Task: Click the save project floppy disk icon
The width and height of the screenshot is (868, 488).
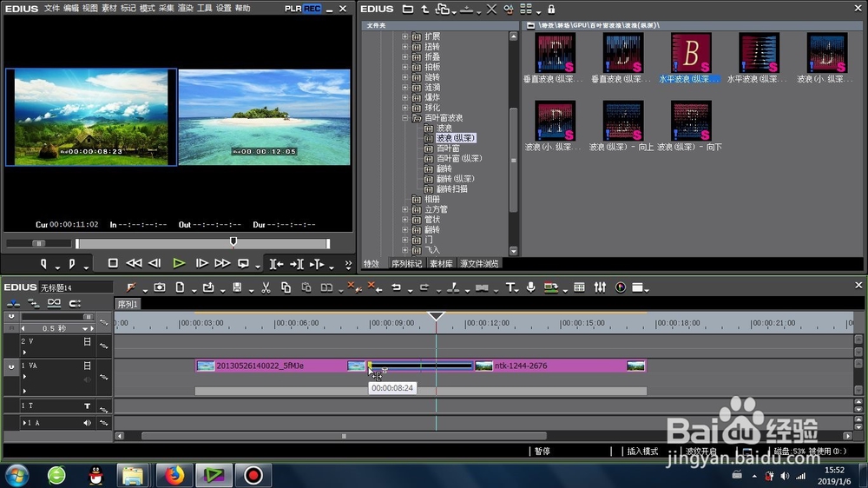Action: point(237,287)
